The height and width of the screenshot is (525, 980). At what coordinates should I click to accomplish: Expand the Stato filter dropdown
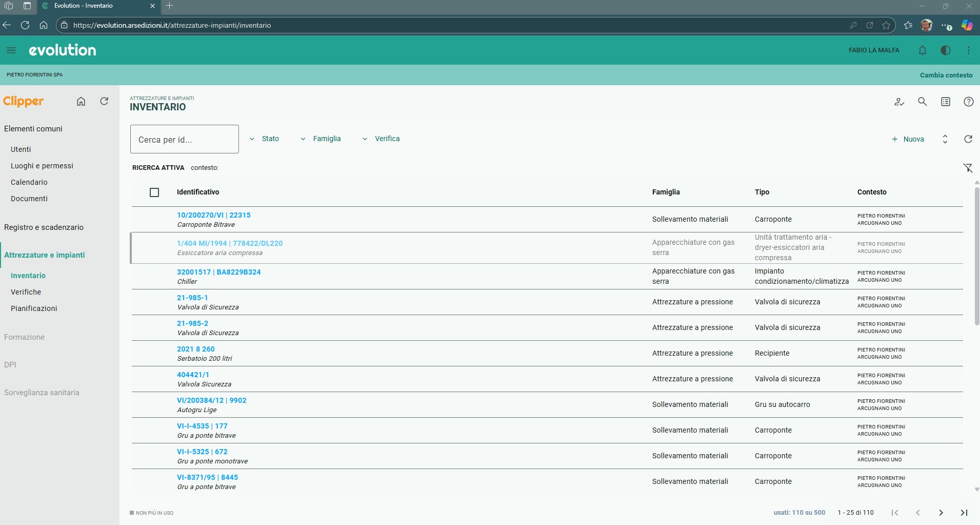[x=264, y=139]
